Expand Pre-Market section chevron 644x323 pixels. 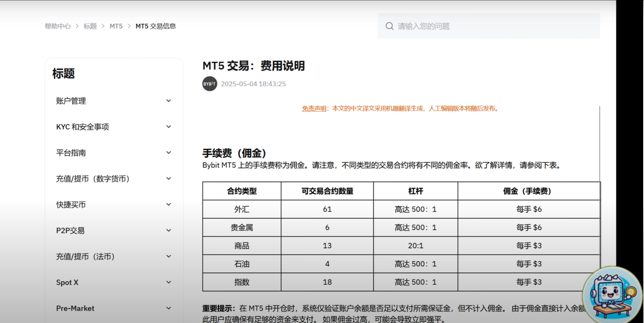[x=168, y=308]
